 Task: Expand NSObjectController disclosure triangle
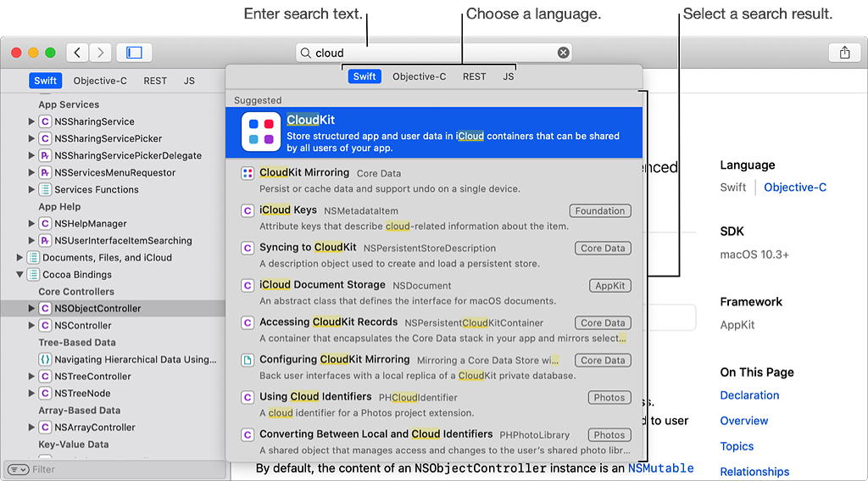[x=31, y=308]
